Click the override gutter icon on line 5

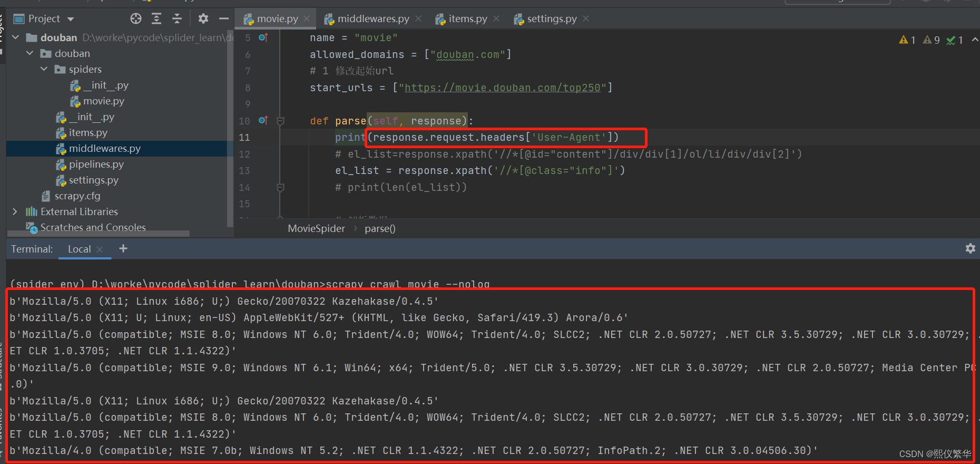tap(263, 37)
